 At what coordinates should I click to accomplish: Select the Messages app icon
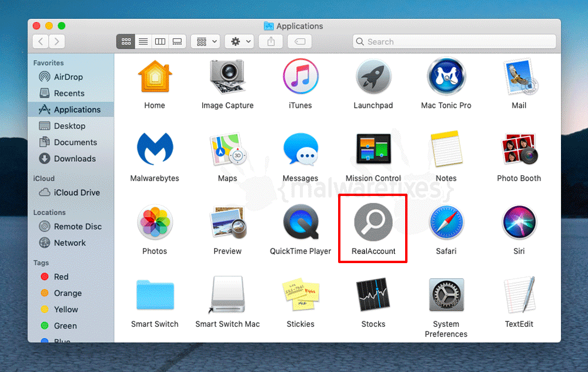tap(300, 149)
